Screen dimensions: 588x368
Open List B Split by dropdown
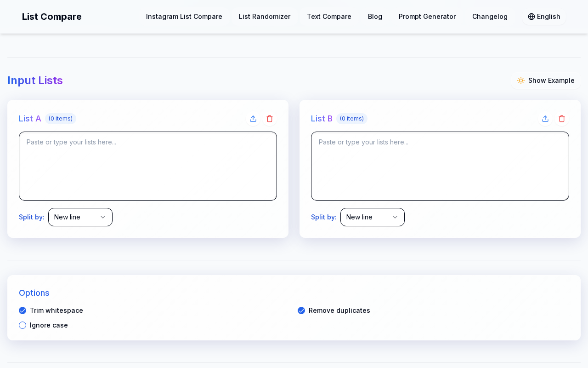pos(373,217)
